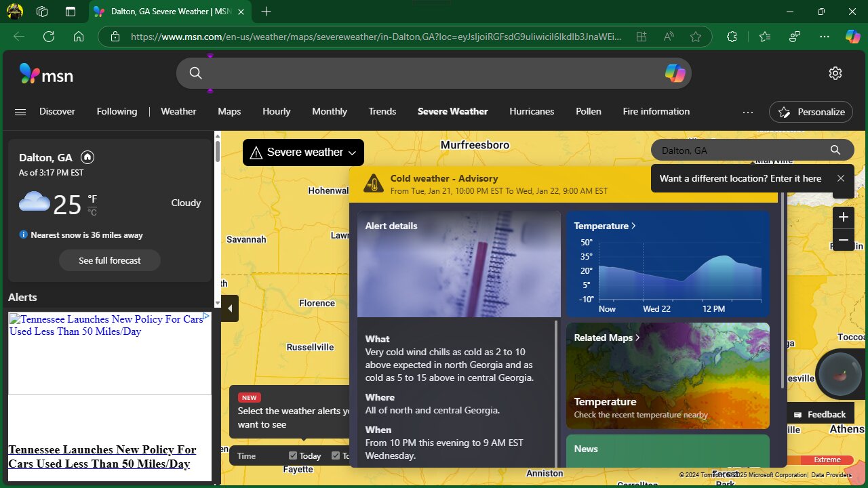Open the hamburger navigation menu

[x=20, y=112]
